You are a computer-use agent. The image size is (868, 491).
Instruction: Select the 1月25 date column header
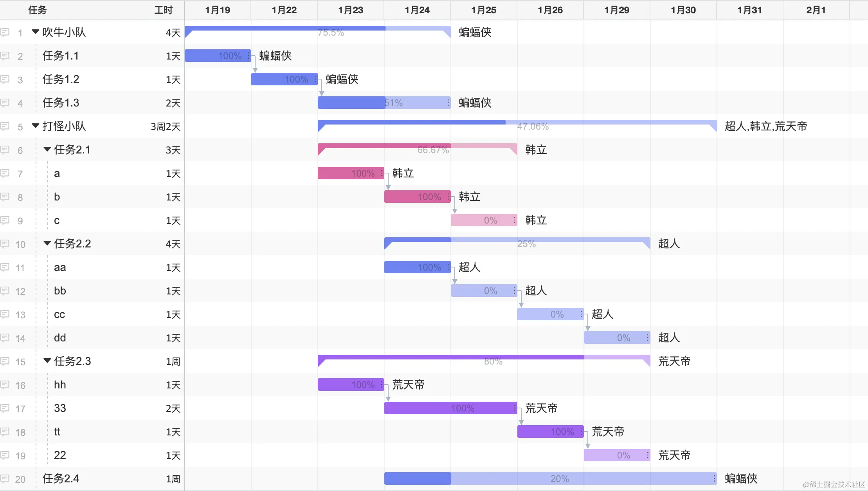pos(484,10)
